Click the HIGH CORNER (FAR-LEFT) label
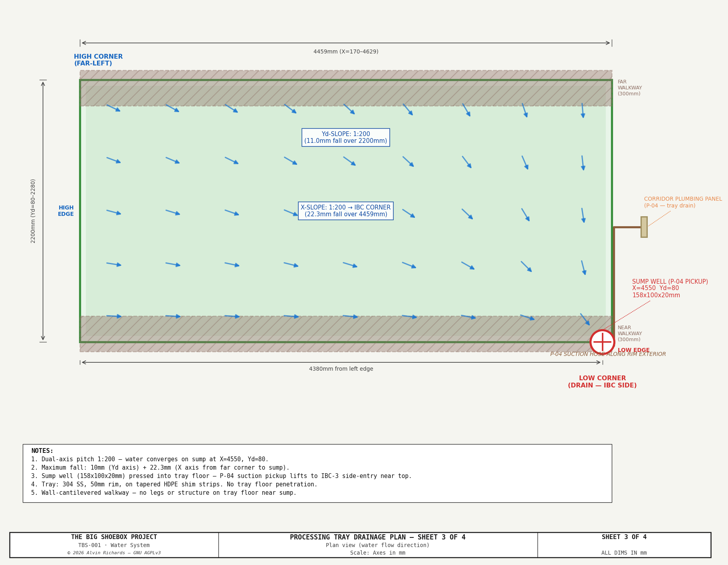 (x=98, y=60)
